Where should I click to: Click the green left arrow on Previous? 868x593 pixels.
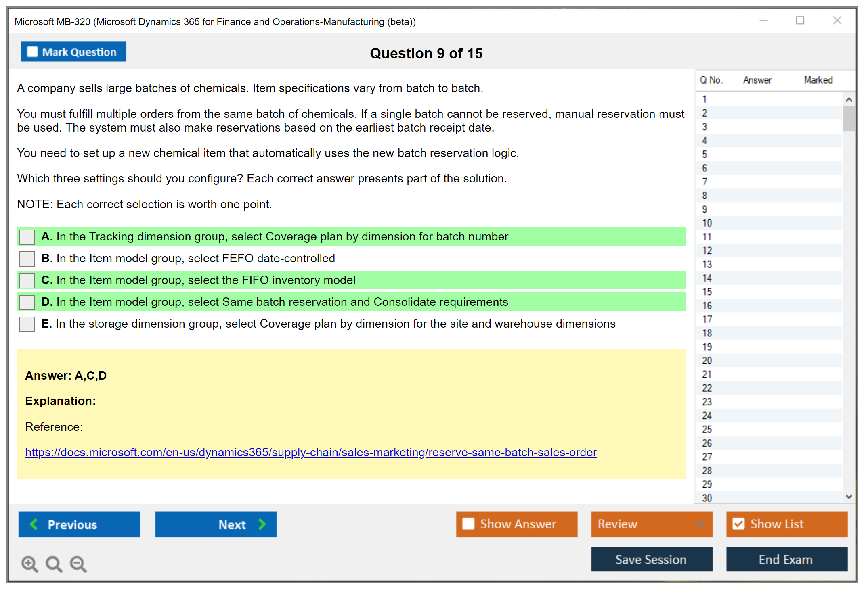34,524
